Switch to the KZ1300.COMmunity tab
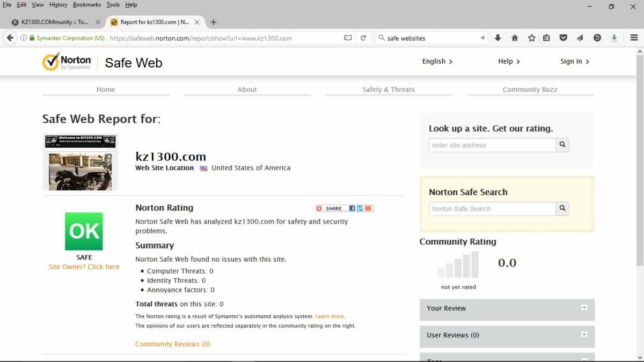Viewport: 644px width, 362px height. point(55,23)
